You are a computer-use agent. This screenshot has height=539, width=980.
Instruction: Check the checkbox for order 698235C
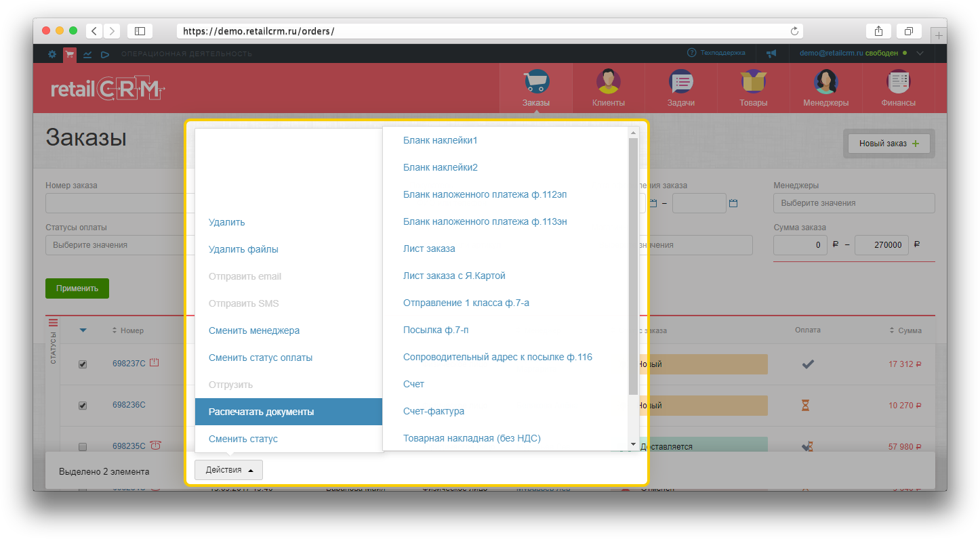click(83, 447)
